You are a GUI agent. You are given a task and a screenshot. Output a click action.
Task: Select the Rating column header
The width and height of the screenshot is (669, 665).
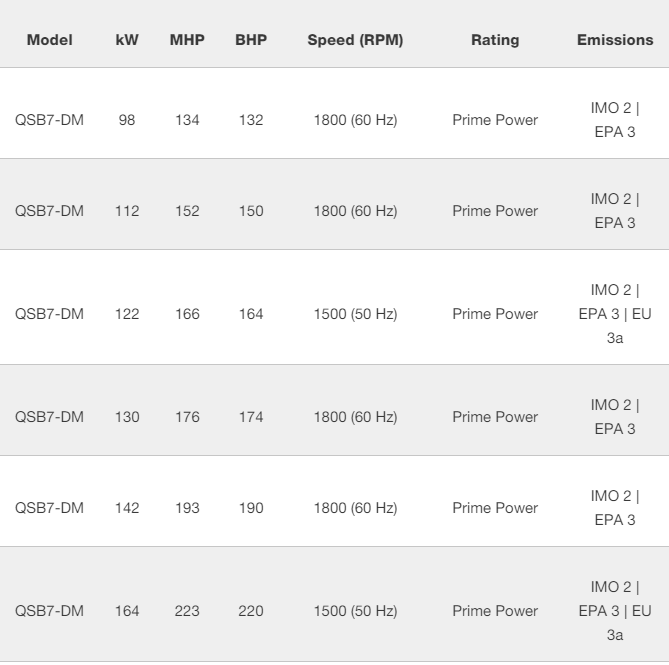(x=495, y=40)
